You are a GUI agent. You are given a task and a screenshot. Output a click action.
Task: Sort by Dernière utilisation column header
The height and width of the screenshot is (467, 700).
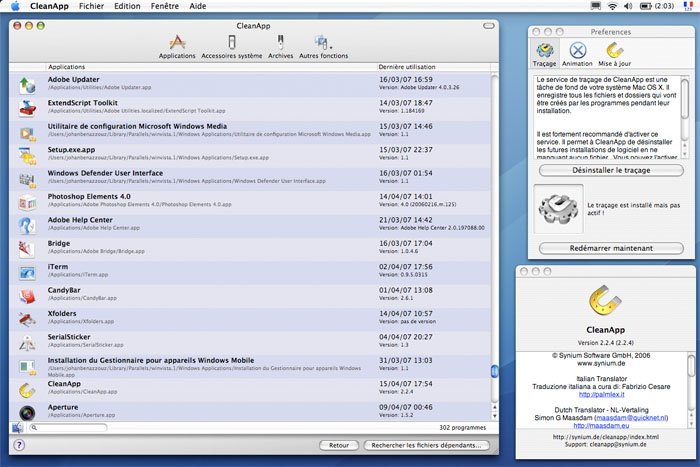point(433,67)
